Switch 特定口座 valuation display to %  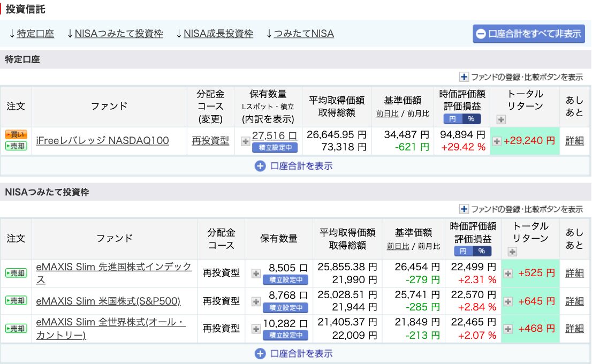point(471,119)
